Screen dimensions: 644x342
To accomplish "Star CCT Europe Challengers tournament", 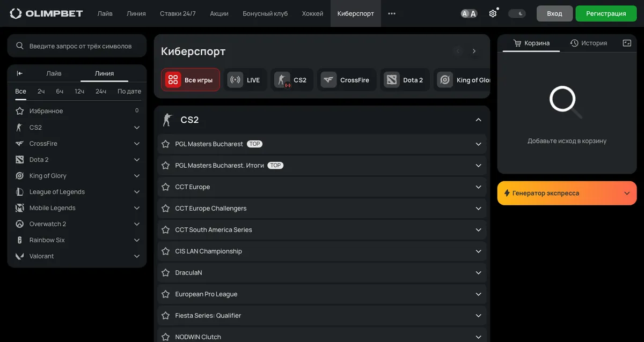I will (x=166, y=209).
